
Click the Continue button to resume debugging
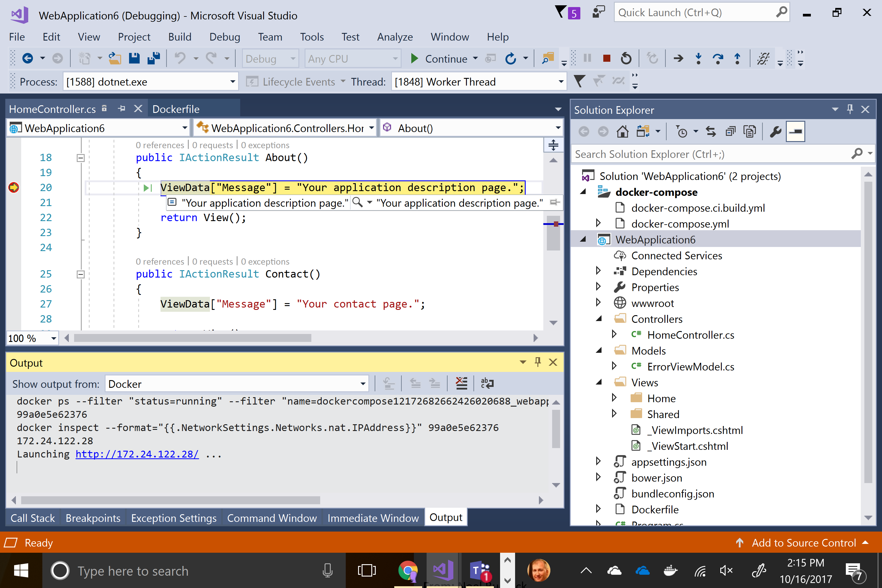click(444, 59)
